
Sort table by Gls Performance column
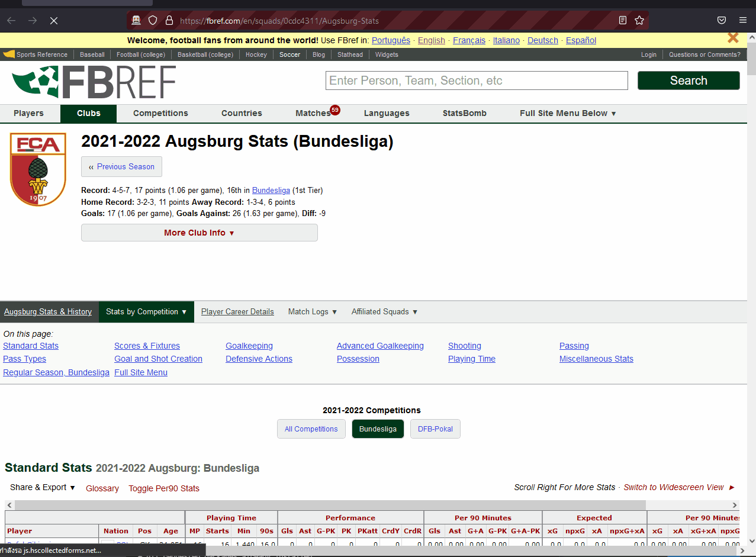287,531
